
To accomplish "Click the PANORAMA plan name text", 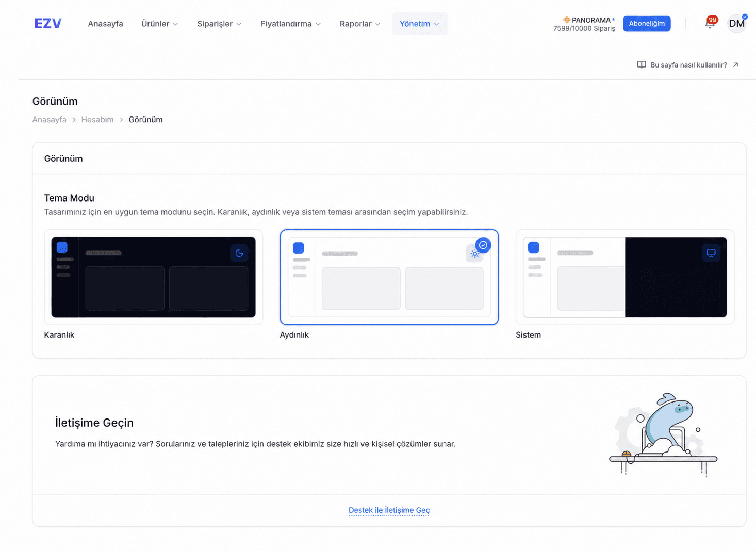I will click(x=591, y=20).
